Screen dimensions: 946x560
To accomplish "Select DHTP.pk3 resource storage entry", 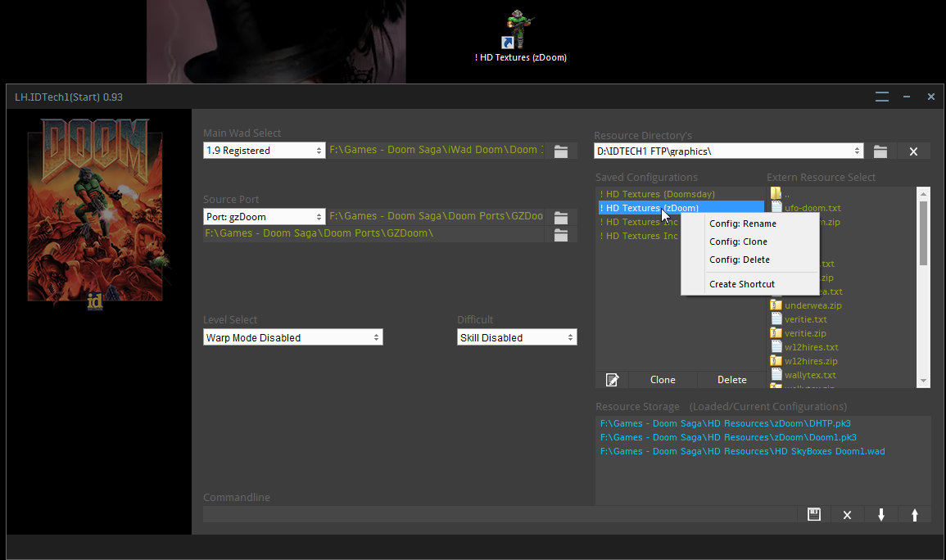I will 725,423.
